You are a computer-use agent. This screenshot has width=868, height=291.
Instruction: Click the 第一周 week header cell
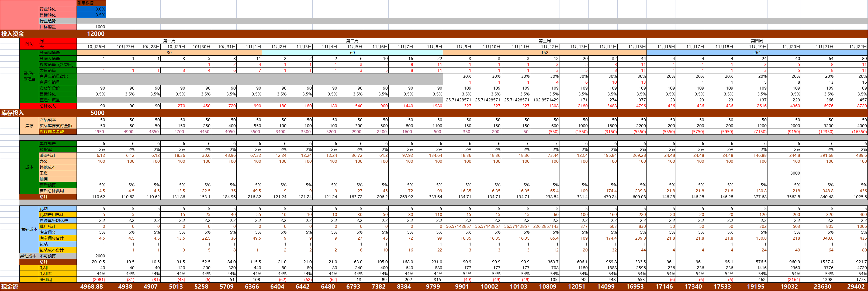pos(169,41)
